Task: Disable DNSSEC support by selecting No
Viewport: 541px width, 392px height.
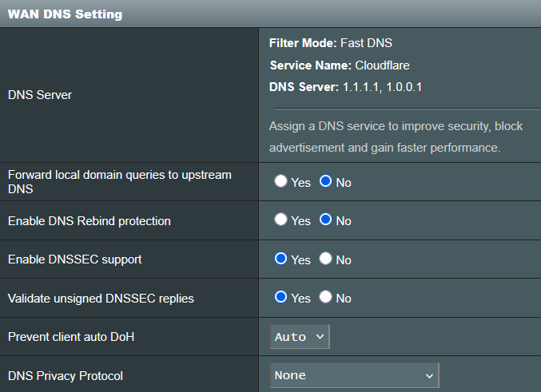Action: click(x=325, y=259)
